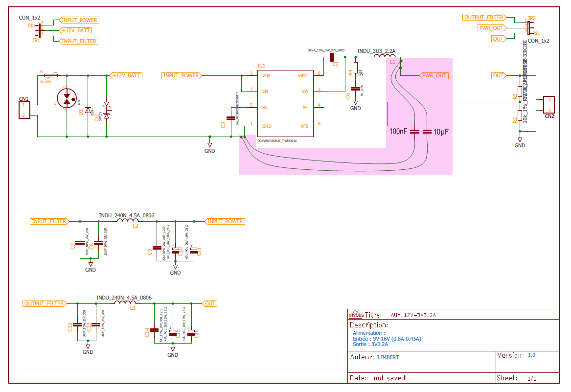Select the F1 fuse symbol
The height and width of the screenshot is (392, 571).
click(x=51, y=76)
